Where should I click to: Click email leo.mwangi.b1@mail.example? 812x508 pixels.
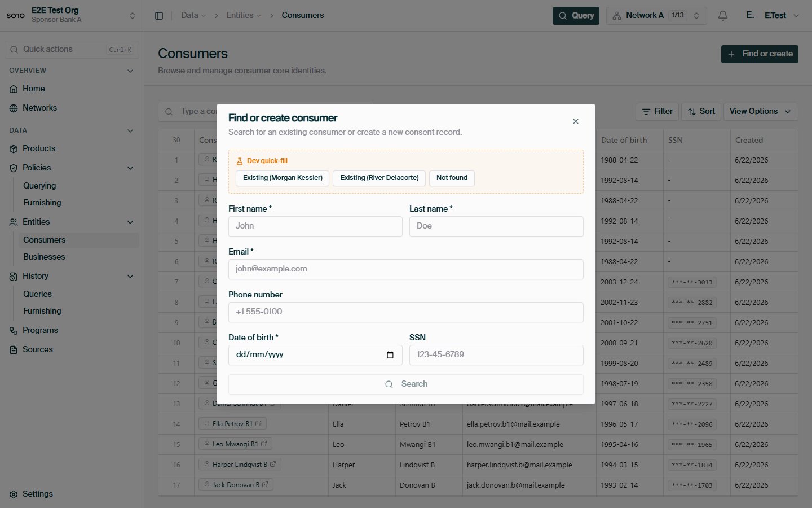515,444
